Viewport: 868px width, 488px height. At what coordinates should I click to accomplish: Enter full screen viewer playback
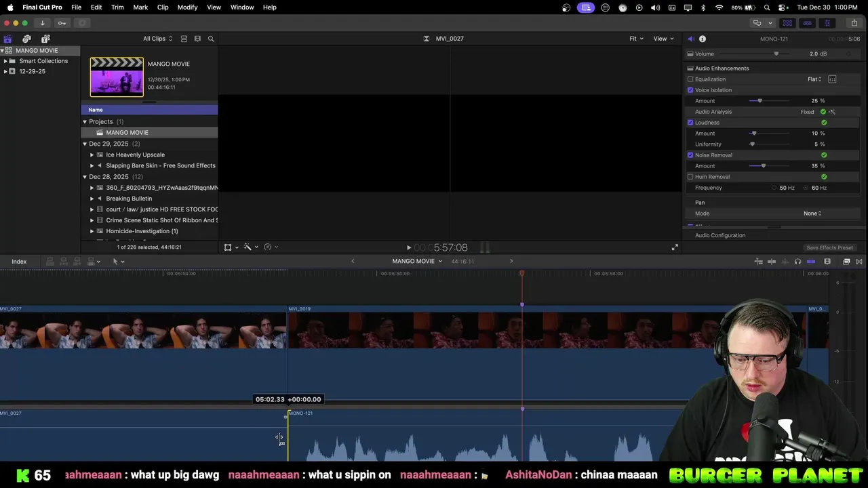pos(675,247)
